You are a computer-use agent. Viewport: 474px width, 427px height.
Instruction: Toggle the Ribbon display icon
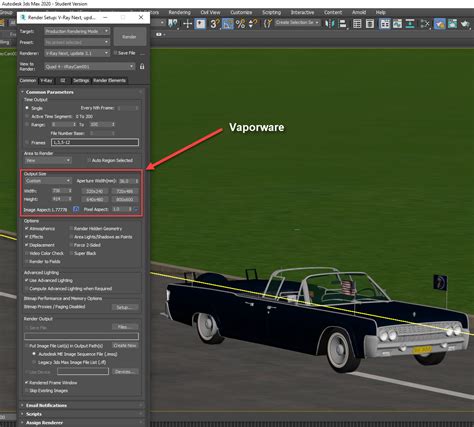pos(384,24)
